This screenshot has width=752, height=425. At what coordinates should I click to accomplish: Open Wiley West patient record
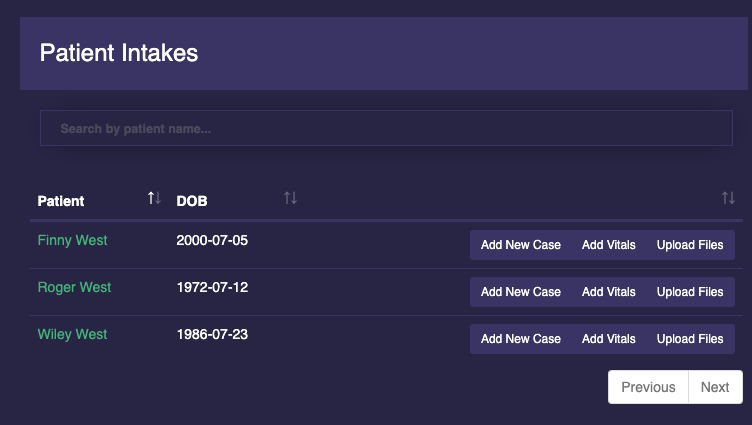[72, 334]
